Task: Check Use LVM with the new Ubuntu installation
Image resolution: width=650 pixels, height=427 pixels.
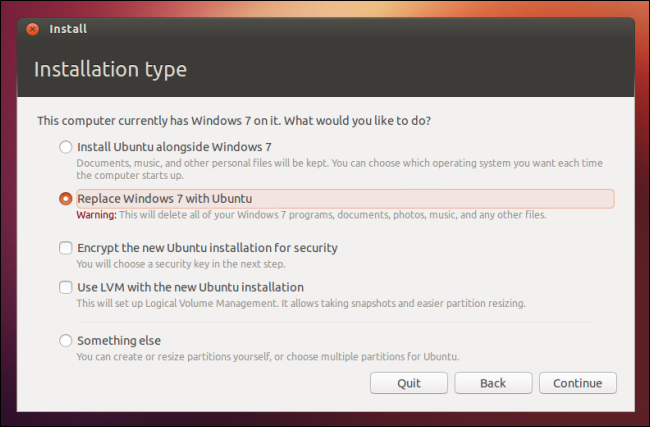Action: (x=65, y=287)
